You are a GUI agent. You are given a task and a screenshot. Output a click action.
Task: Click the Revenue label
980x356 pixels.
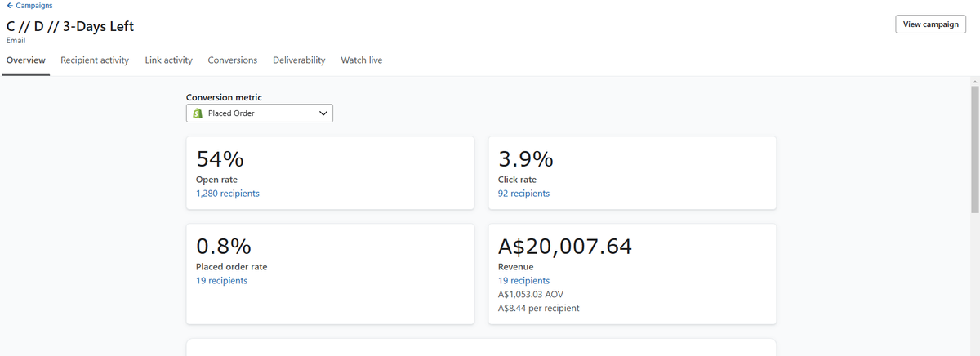pos(516,267)
